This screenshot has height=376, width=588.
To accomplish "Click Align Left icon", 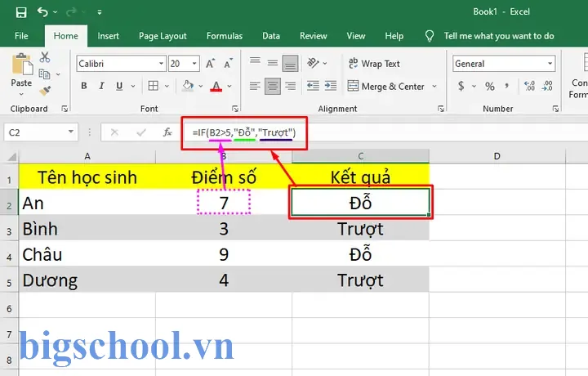I will point(255,87).
